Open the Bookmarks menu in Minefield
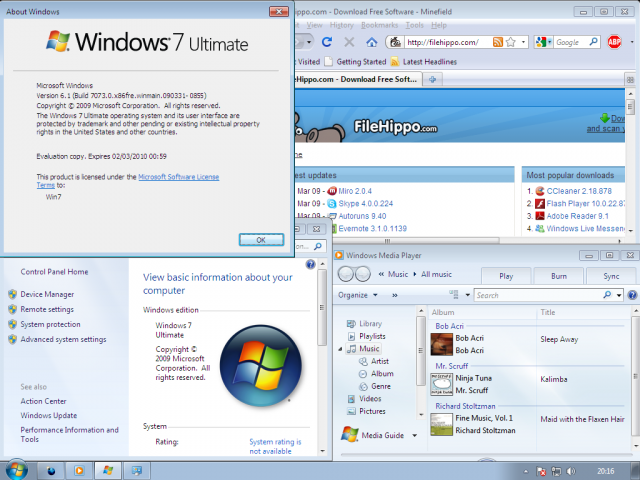Screen dimensions: 640x480 click(379, 25)
